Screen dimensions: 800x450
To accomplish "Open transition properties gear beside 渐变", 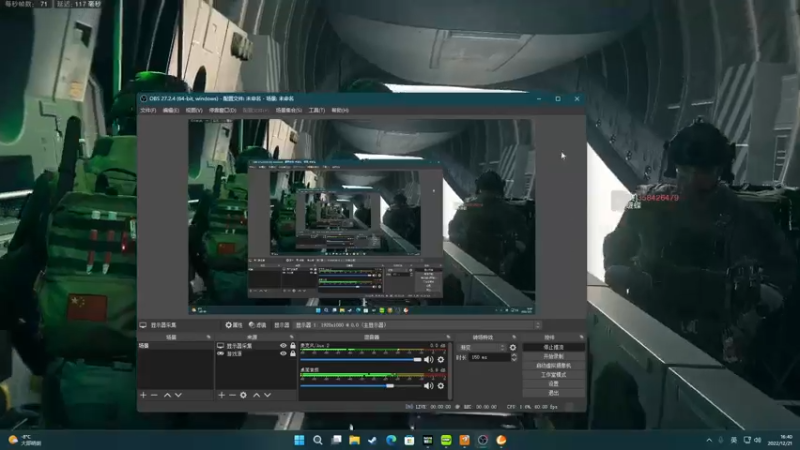I will point(513,347).
